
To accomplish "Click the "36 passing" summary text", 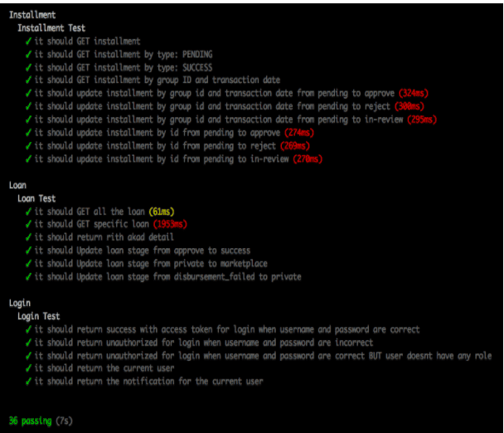I will coord(30,421).
